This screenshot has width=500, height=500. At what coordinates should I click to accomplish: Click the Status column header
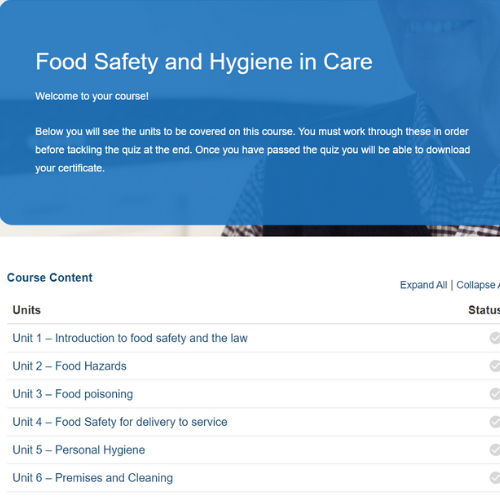click(x=484, y=310)
